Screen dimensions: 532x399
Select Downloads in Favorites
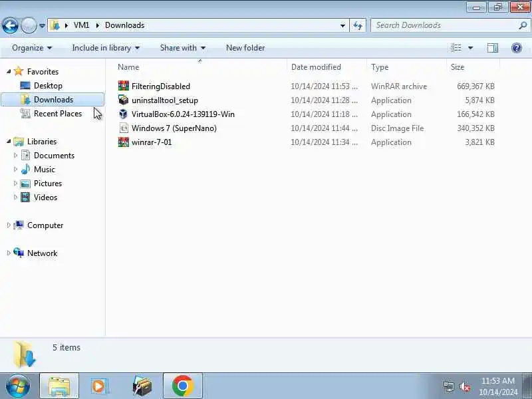(53, 99)
